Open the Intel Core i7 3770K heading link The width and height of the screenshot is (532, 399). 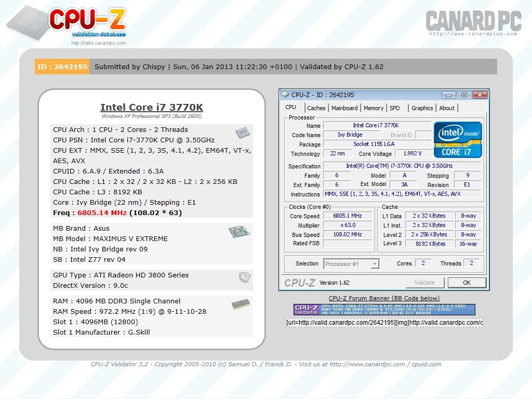tap(152, 107)
